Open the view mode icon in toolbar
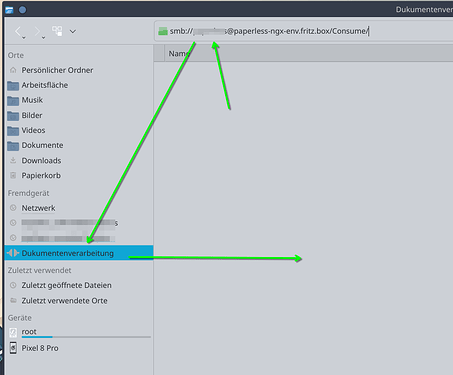Viewport: 453px width, 375px height. 57,31
